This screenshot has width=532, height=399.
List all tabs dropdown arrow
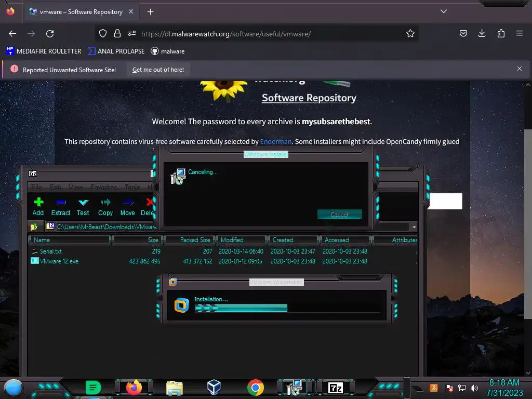click(x=444, y=11)
